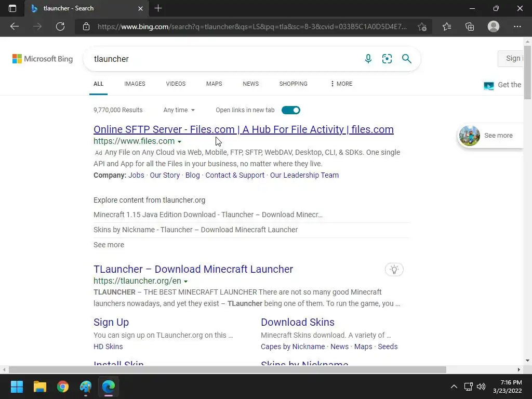This screenshot has width=532, height=399.
Task: Click the News link under Download Skins
Action: pos(339,347)
